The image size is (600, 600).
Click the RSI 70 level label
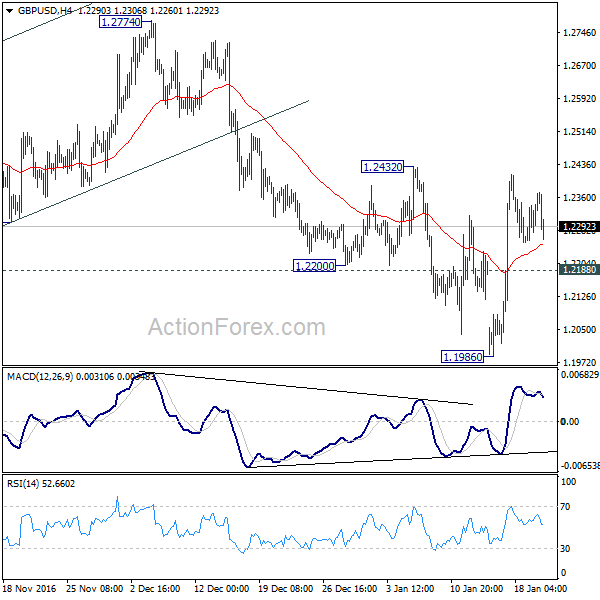(x=565, y=507)
